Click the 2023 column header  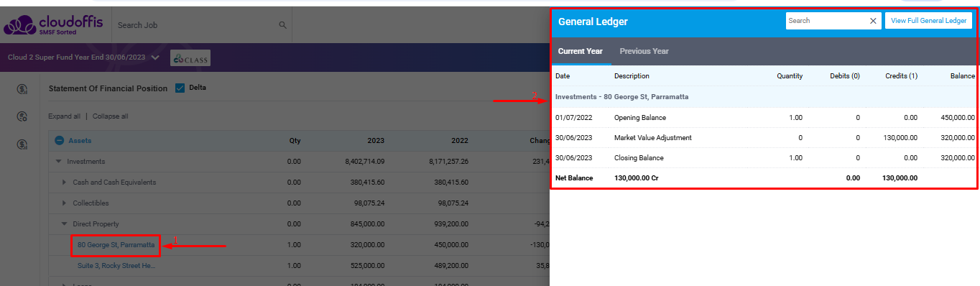(x=376, y=141)
